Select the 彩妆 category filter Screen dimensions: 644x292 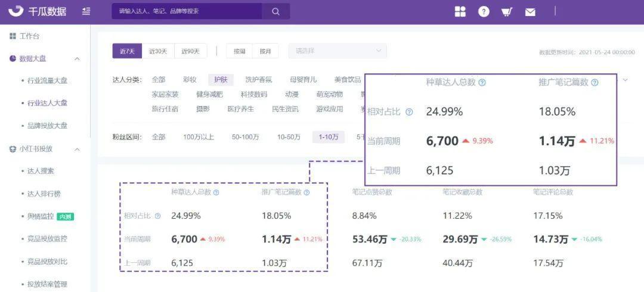click(190, 79)
